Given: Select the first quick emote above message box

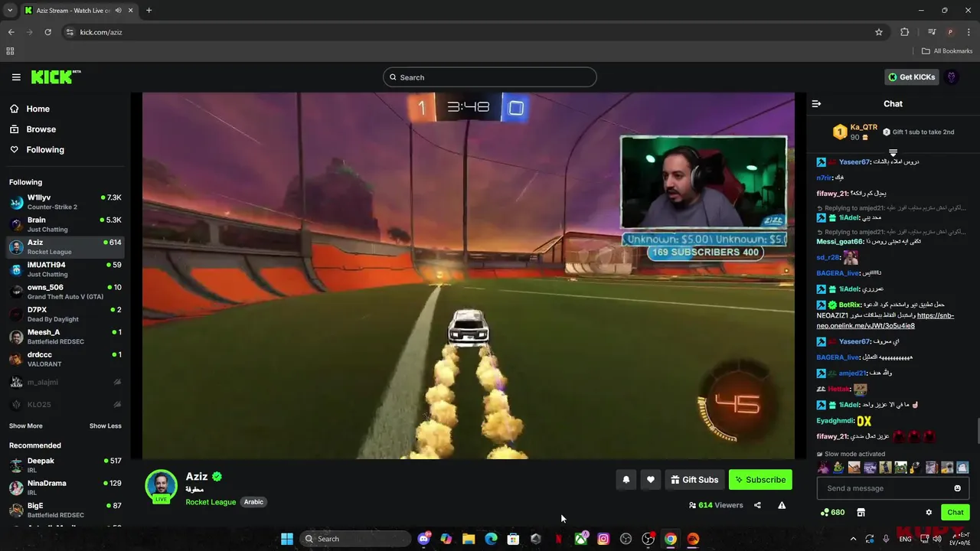Looking at the screenshot, I should click(x=823, y=468).
